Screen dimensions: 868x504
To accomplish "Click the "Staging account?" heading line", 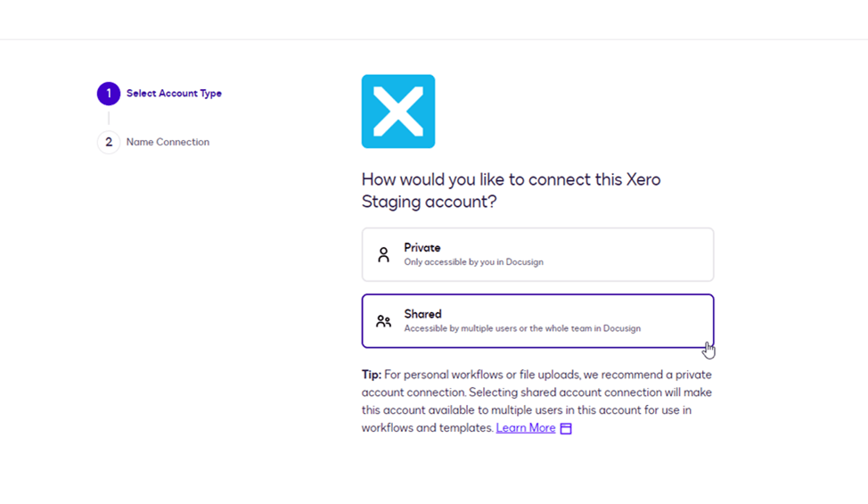I will pyautogui.click(x=429, y=202).
